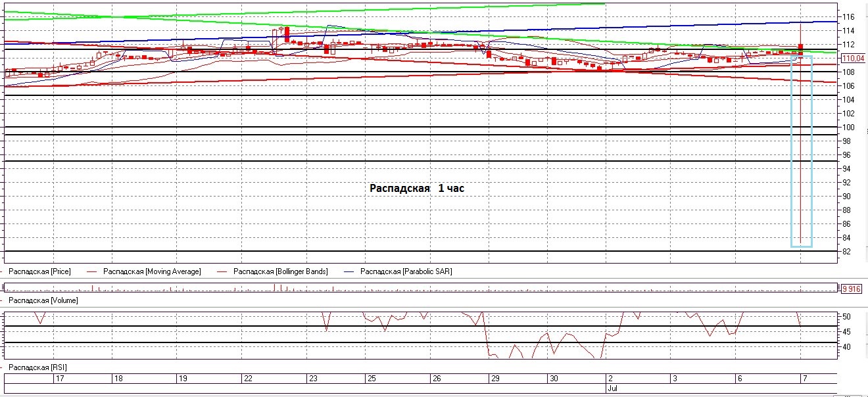Click the RSI axis value 50

pyautogui.click(x=846, y=317)
